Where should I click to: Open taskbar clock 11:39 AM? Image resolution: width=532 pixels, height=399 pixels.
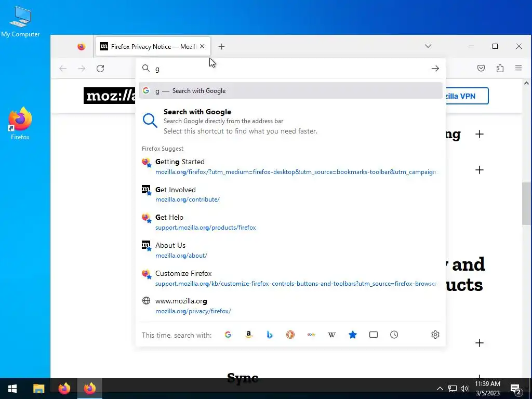click(487, 389)
